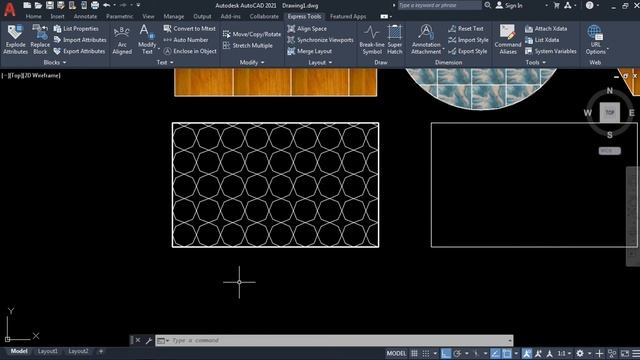Switch to Layout1 tab
Image resolution: width=640 pixels, height=360 pixels.
click(x=48, y=351)
